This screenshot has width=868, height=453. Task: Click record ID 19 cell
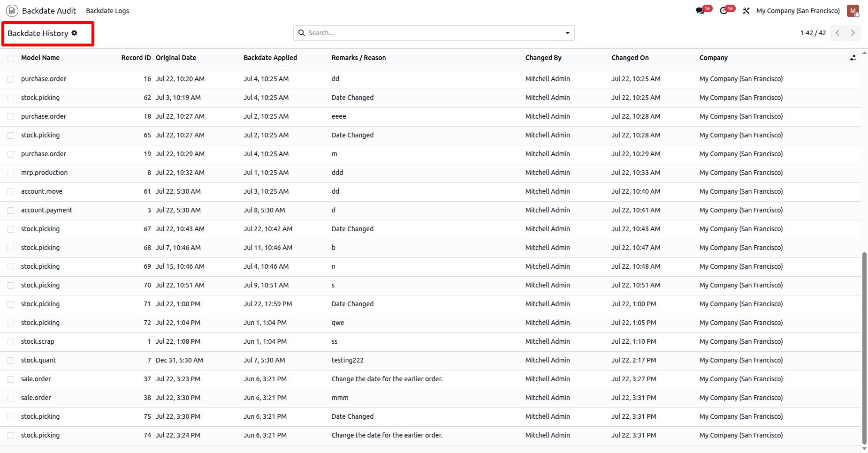(x=147, y=154)
